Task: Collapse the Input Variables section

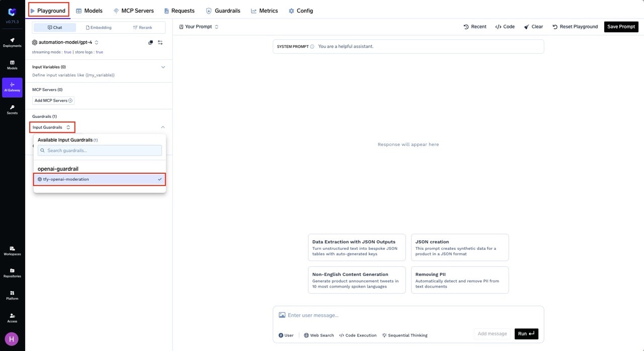Action: (163, 66)
